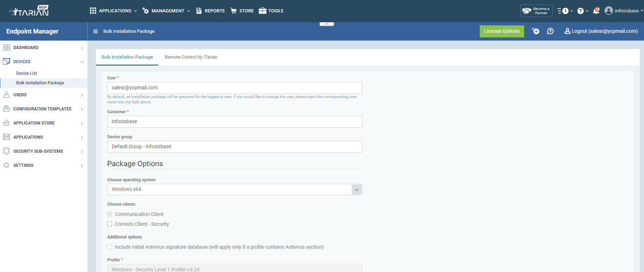Click the License Options button
Viewport: 644px width, 272px height.
502,31
